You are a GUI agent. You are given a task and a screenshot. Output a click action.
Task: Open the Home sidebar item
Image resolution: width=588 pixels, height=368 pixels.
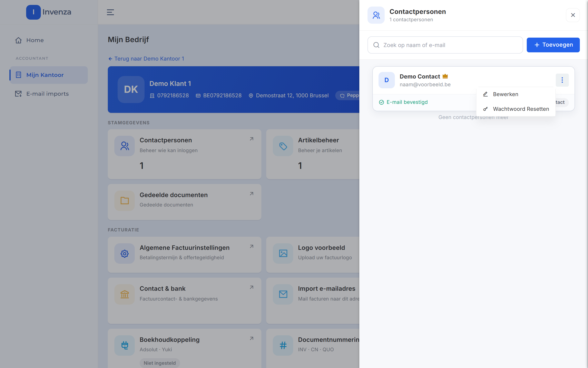pos(49,40)
